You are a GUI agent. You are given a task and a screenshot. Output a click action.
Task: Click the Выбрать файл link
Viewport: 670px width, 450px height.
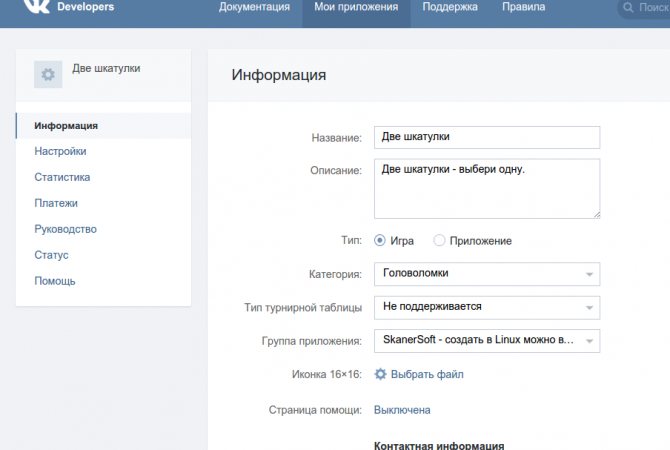click(x=427, y=374)
